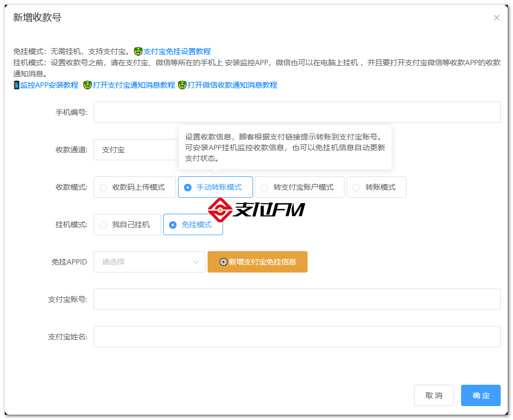This screenshot has width=513, height=420.
Task: Click the chevron arrow in 免挂APPID select
Action: click(x=196, y=262)
